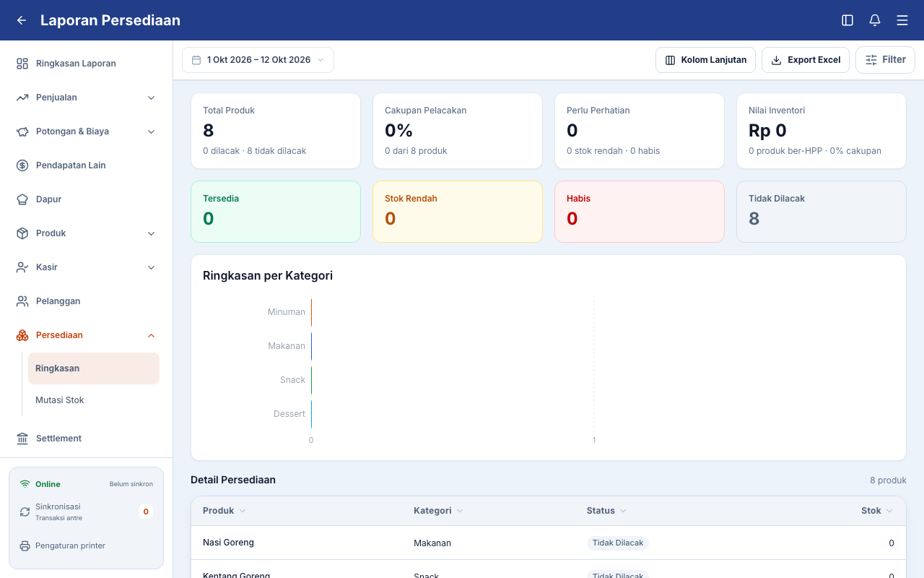Click the Persediaan stock icon
The width and height of the screenshot is (924, 578).
(22, 335)
